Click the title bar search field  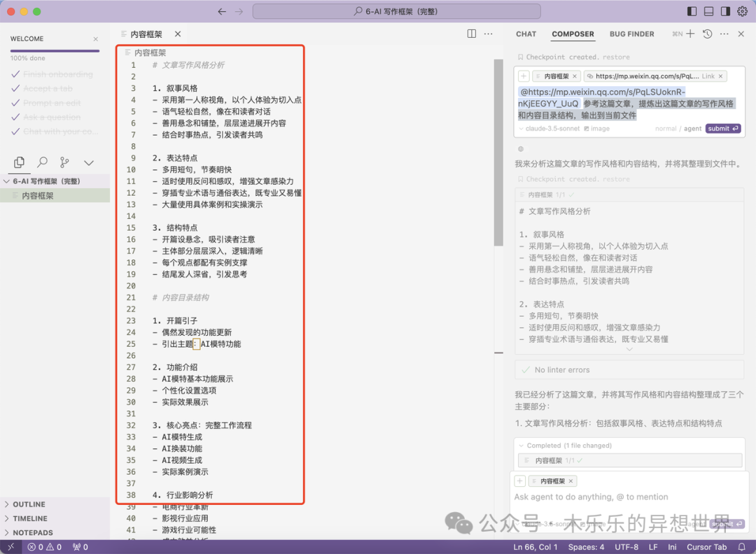click(x=396, y=12)
